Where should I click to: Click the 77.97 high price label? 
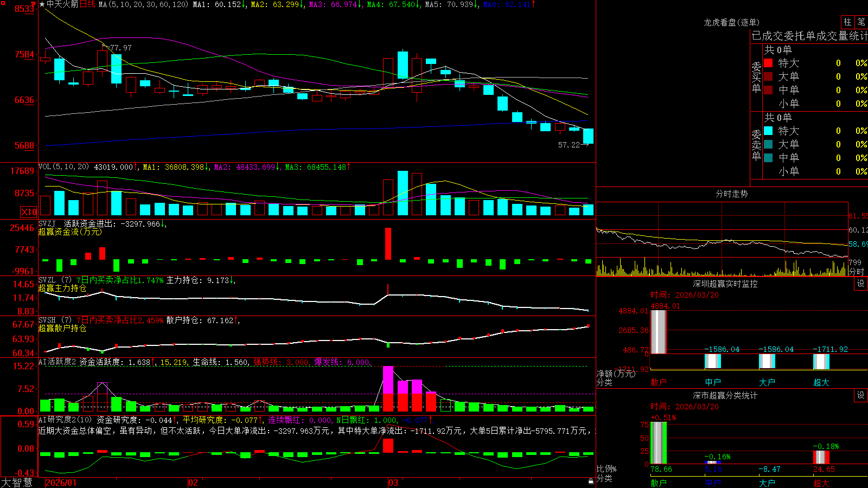click(x=120, y=48)
